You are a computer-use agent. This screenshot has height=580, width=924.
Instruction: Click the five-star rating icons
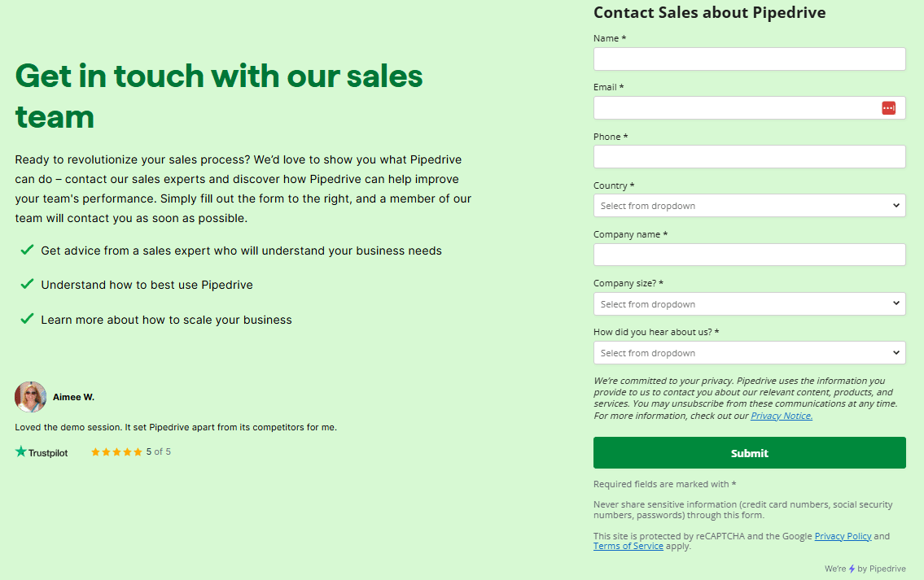point(116,451)
